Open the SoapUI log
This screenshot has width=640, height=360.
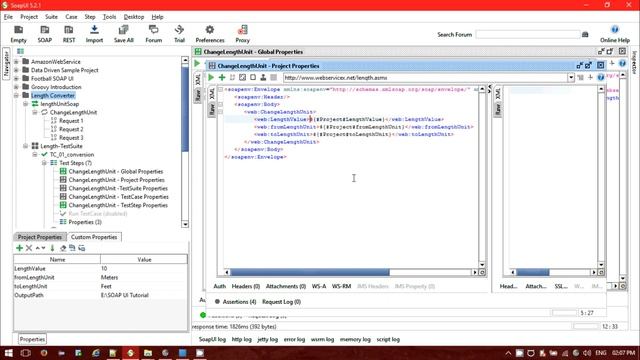tap(212, 339)
